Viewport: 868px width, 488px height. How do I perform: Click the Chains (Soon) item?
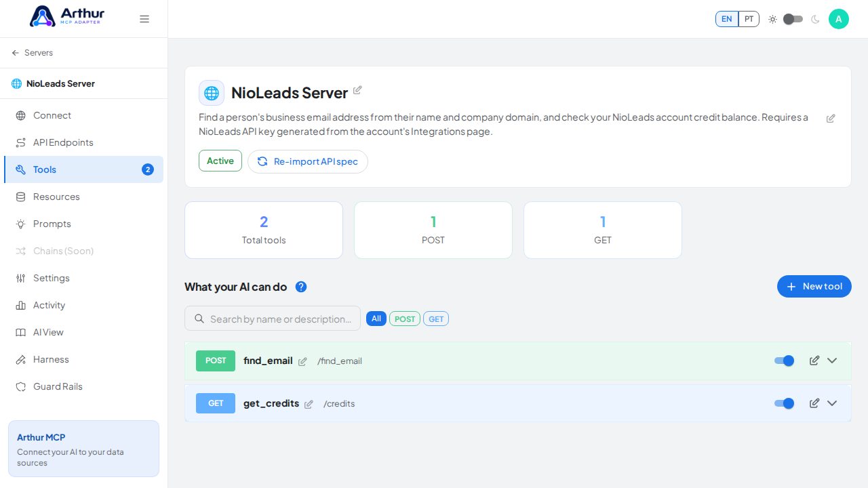83,251
